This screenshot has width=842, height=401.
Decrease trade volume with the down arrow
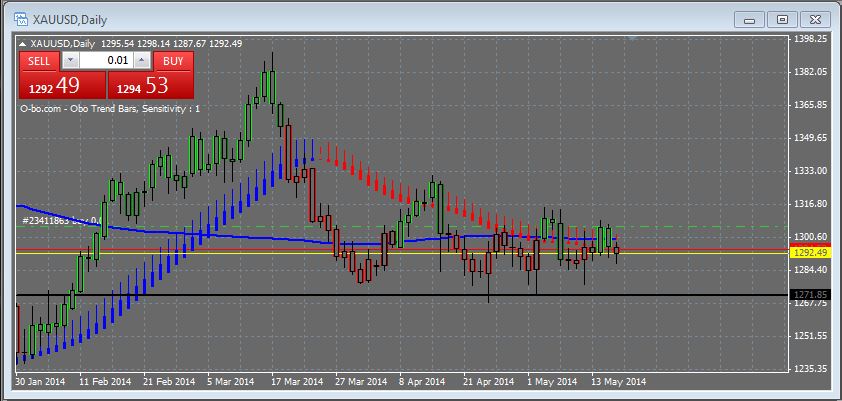click(x=69, y=61)
